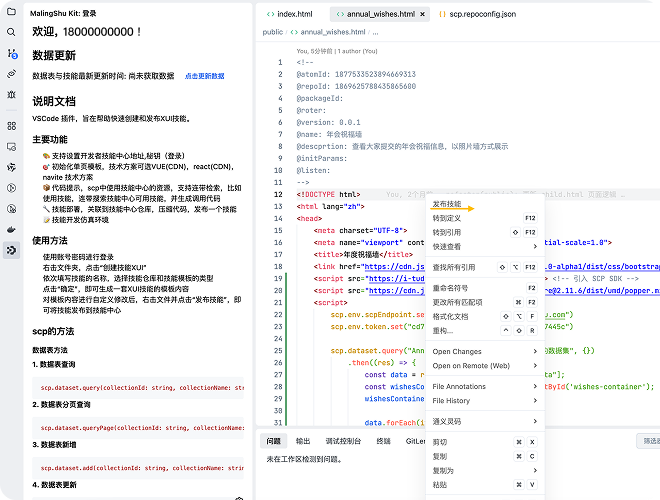Image resolution: width=660 pixels, height=500 pixels.
Task: Click the link-shaped icon below source control
Action: (x=11, y=74)
